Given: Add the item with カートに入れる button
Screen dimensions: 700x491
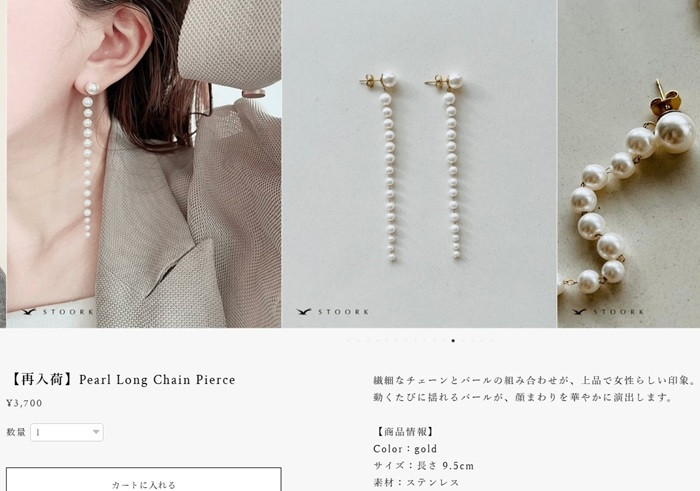Looking at the screenshot, I should 144,479.
